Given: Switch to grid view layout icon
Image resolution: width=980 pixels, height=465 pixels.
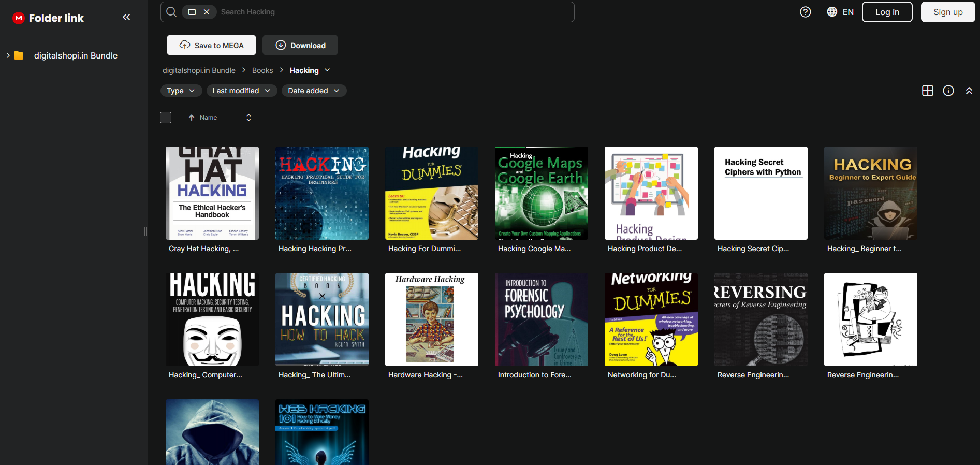Looking at the screenshot, I should [x=928, y=91].
